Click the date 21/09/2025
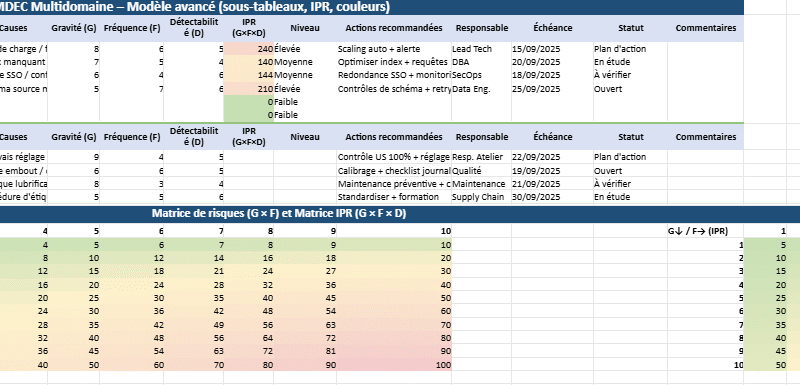 coord(553,184)
